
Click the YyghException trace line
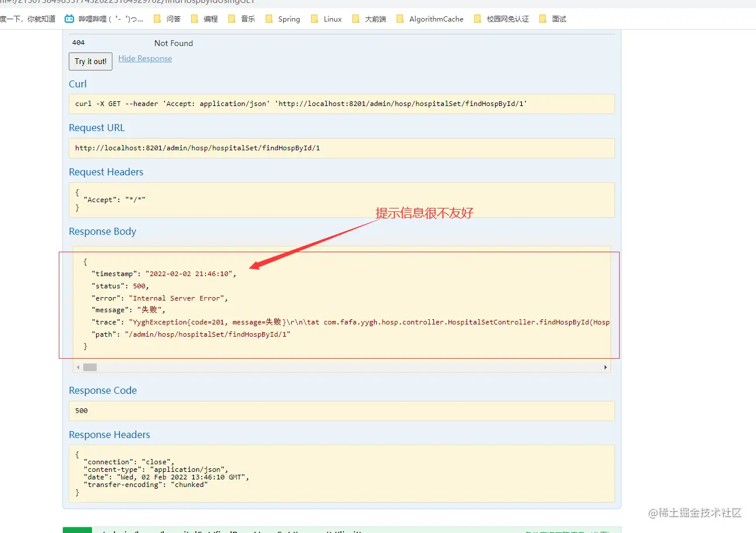pyautogui.click(x=351, y=322)
